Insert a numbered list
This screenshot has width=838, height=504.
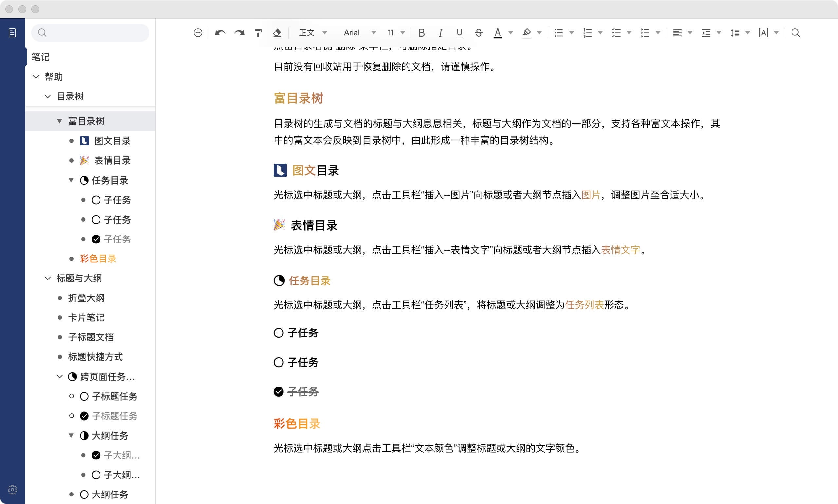coord(587,33)
